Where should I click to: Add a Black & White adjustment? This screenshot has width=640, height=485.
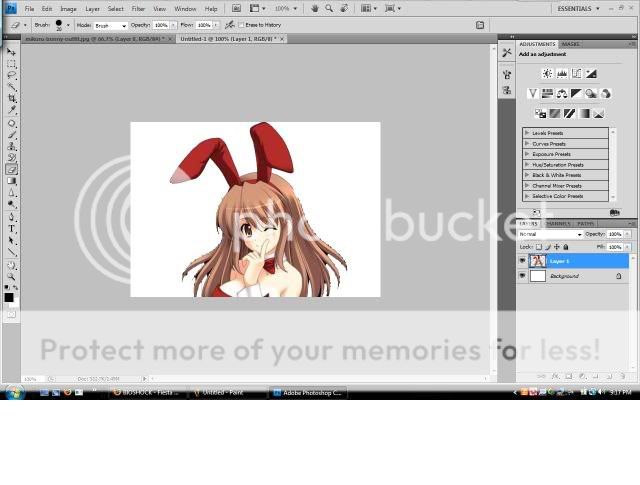pyautogui.click(x=576, y=93)
